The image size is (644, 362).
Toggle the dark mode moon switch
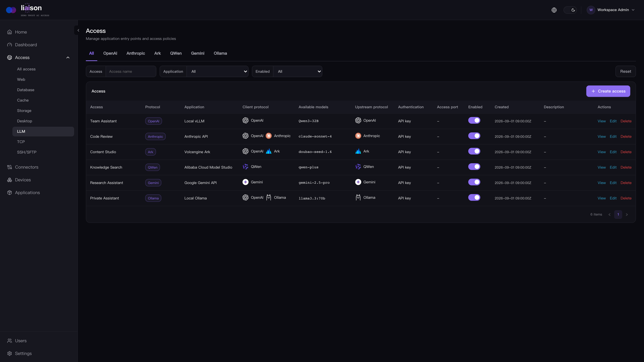[x=570, y=10]
